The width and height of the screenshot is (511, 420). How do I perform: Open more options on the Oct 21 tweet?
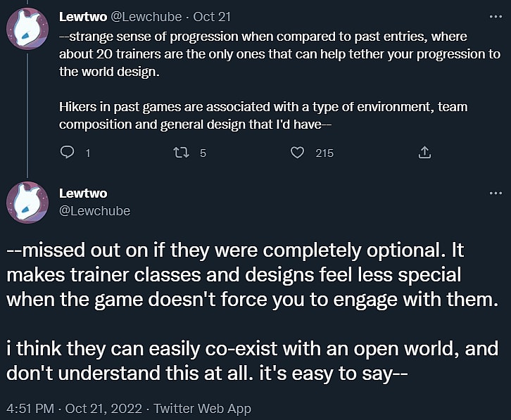pyautogui.click(x=495, y=16)
